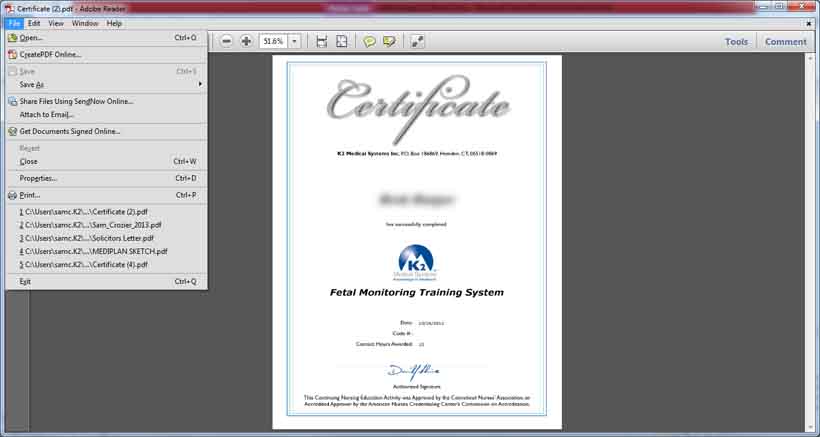The image size is (820, 437).
Task: Select CreatePDF Online... menu entry
Action: (50, 54)
